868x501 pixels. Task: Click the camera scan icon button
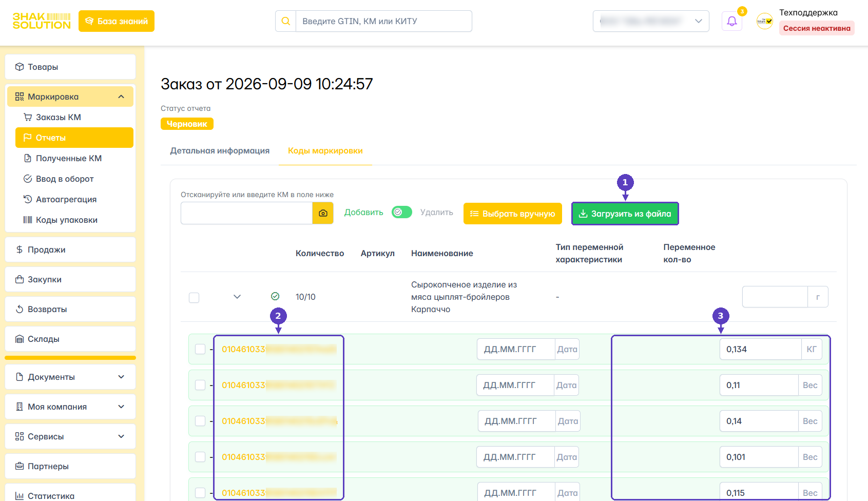323,213
